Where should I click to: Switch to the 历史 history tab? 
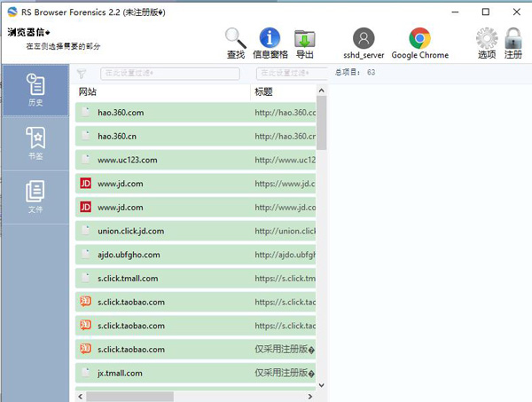(x=35, y=91)
